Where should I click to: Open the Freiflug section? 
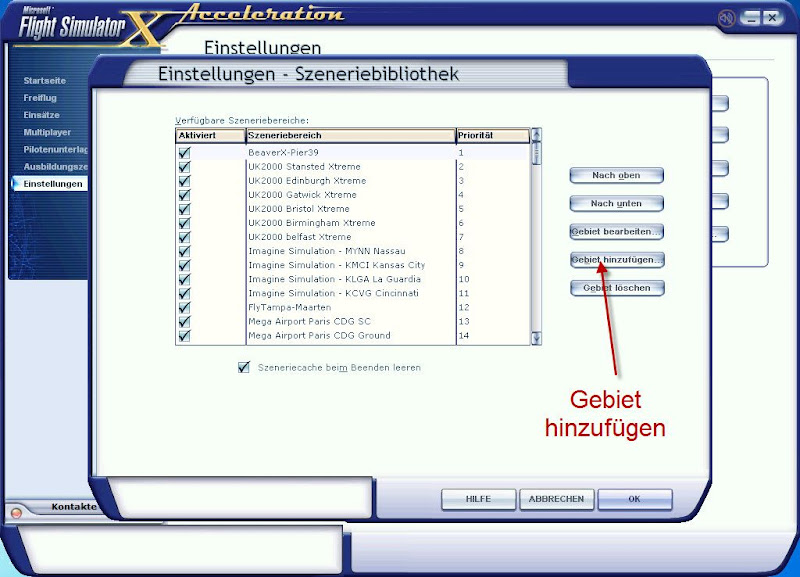pyautogui.click(x=38, y=97)
